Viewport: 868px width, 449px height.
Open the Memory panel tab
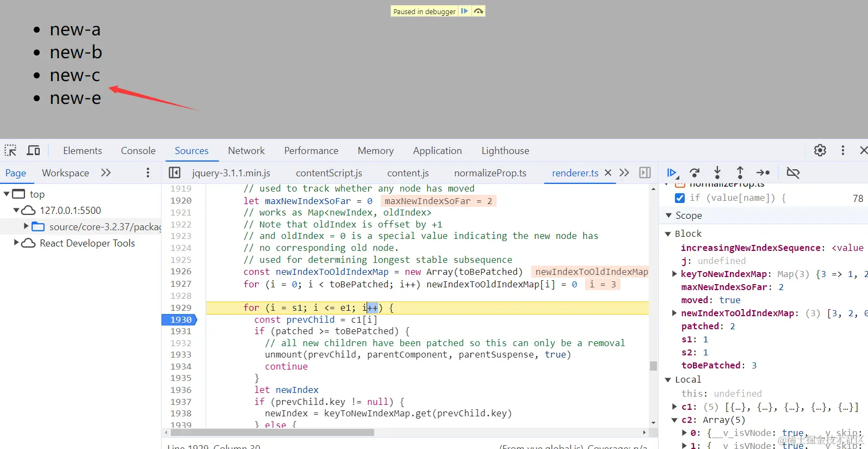click(376, 151)
